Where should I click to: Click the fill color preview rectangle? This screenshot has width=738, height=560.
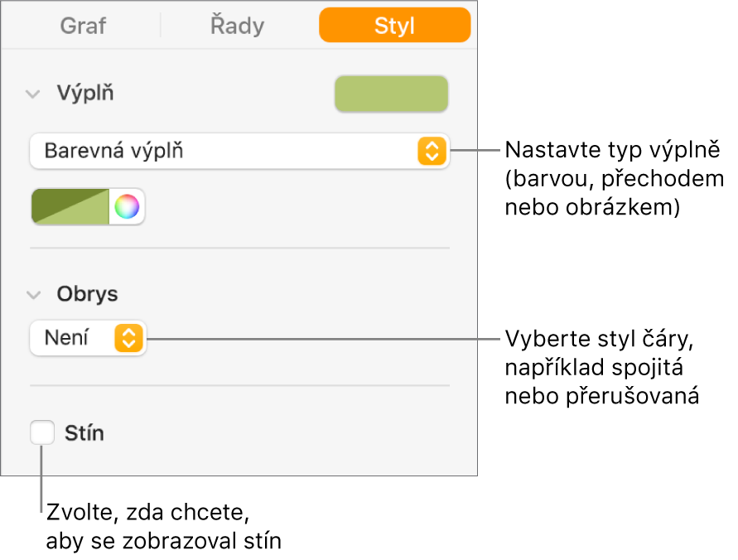coord(391,94)
